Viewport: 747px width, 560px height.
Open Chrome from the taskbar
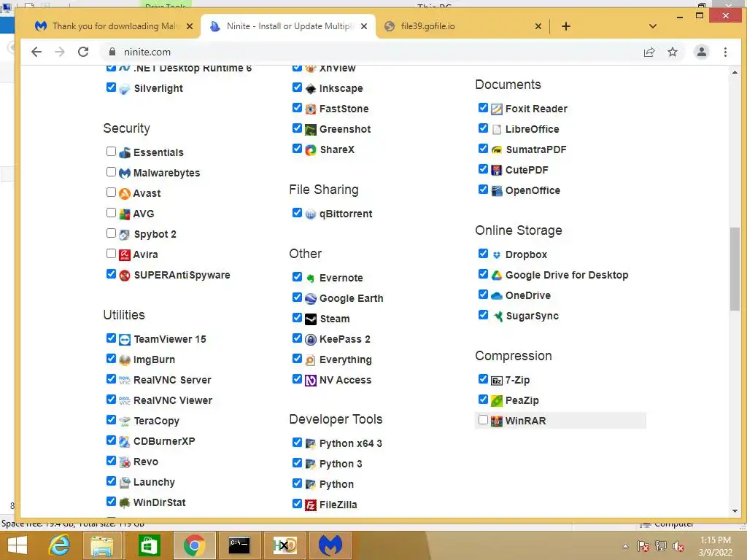click(x=194, y=545)
